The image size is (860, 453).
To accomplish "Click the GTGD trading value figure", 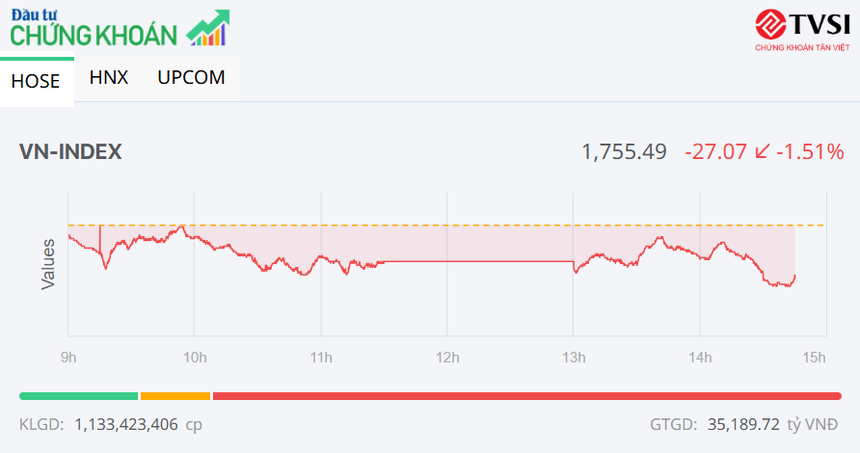I will tap(742, 425).
